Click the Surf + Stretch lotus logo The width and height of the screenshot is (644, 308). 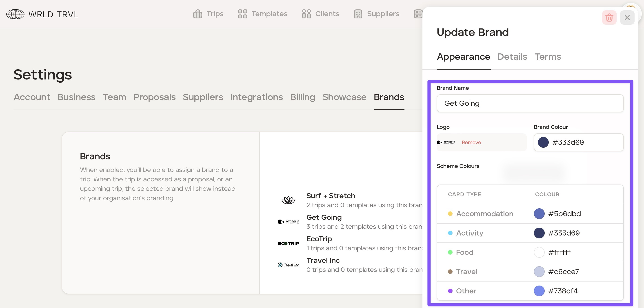[x=288, y=200]
